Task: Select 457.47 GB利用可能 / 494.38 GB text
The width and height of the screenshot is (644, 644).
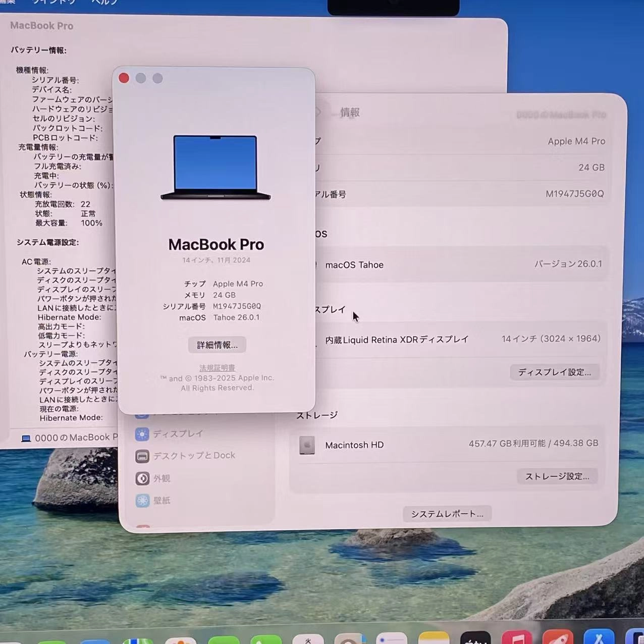Action: pyautogui.click(x=533, y=443)
